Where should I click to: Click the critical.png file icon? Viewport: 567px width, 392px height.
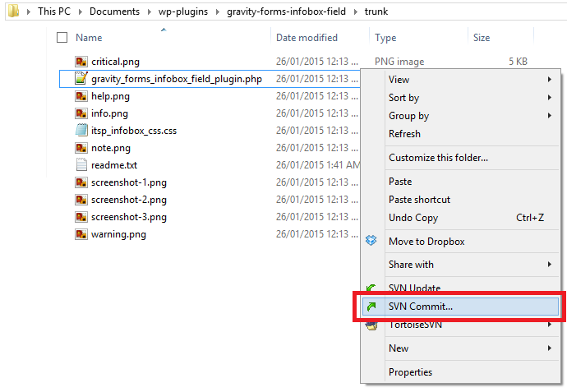coord(81,62)
